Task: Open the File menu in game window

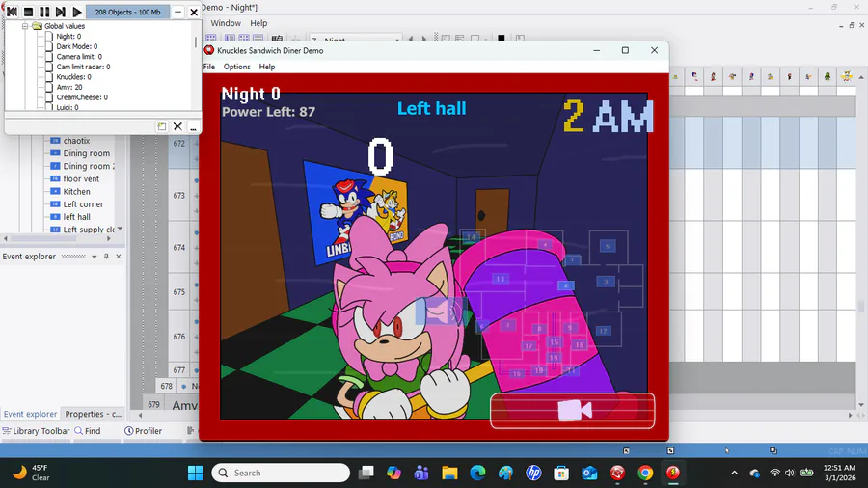Action: pyautogui.click(x=209, y=67)
